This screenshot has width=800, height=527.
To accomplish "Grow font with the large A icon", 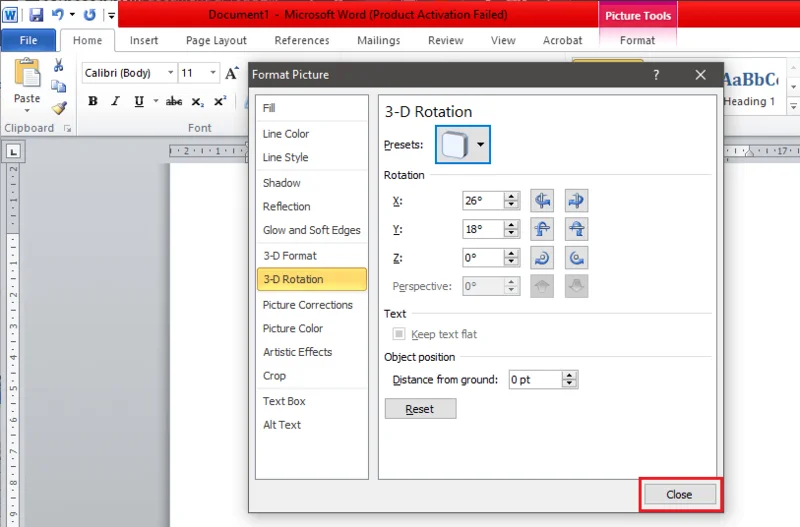I will tap(232, 73).
